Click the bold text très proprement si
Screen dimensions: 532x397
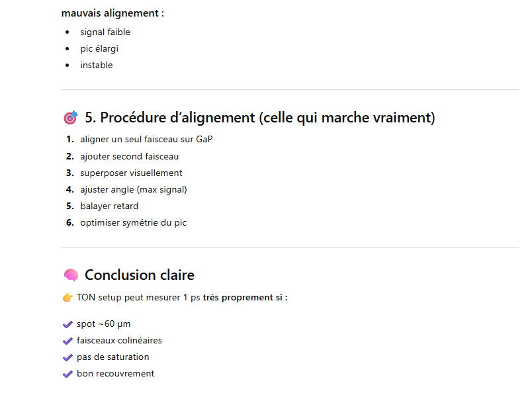245,298
